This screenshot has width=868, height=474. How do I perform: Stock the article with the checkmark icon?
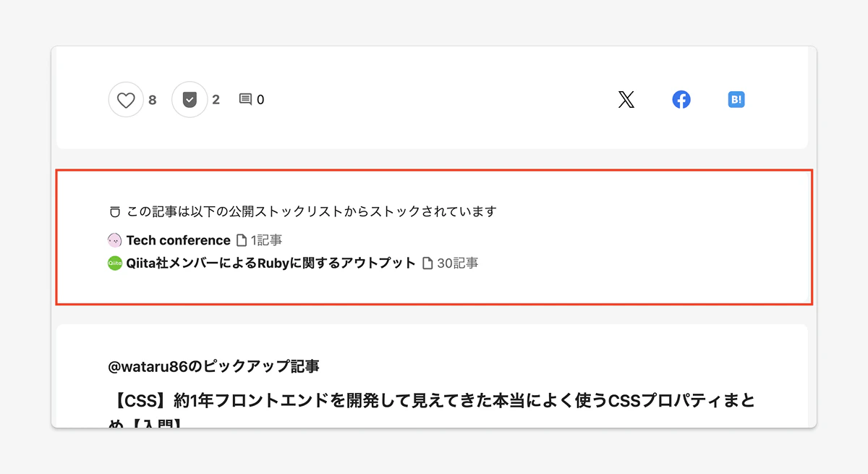coord(190,99)
